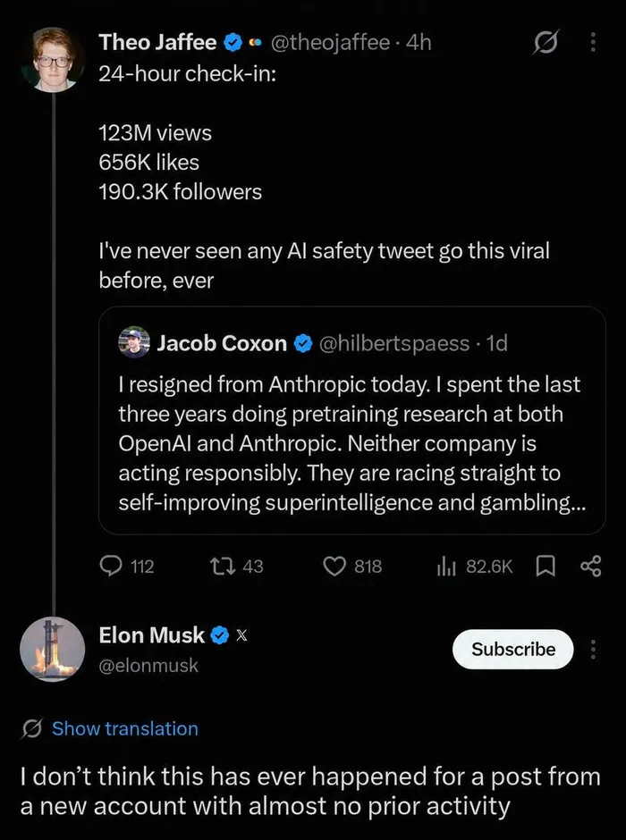Image resolution: width=626 pixels, height=840 pixels.
Task: Open Elon Musk's rocket avatar
Action: tap(53, 650)
